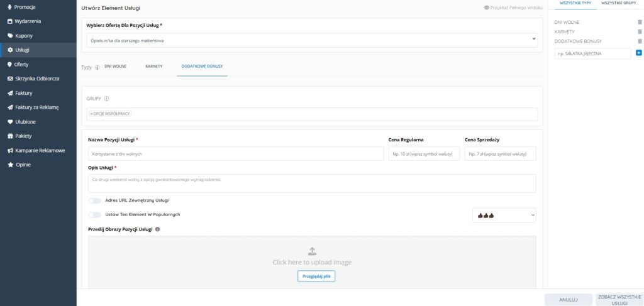Switch to the WSZYSTKIE GRUPY tab
Image resolution: width=644 pixels, height=306 pixels.
click(618, 3)
